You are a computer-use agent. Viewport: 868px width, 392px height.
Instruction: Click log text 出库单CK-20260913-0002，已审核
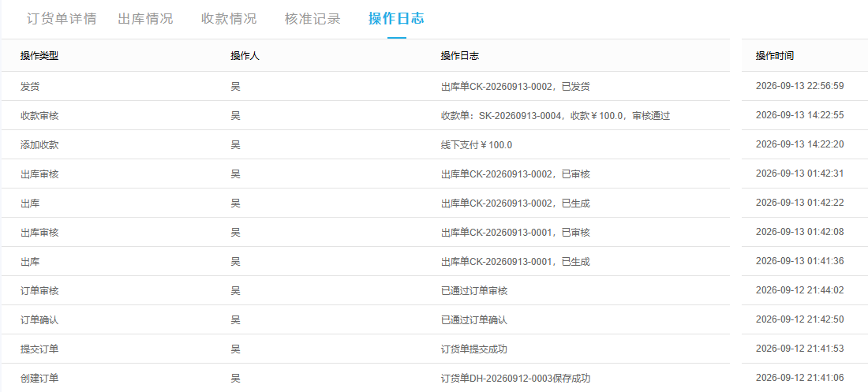pyautogui.click(x=515, y=174)
